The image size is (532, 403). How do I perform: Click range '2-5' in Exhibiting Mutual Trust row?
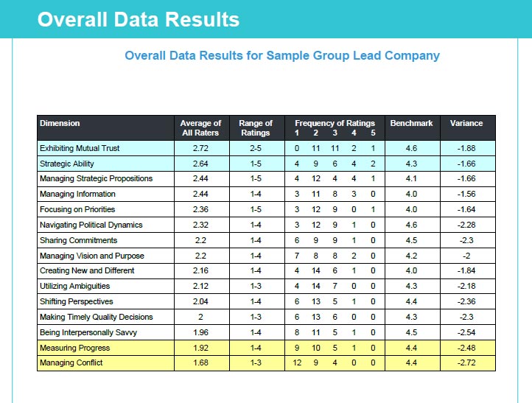point(256,148)
